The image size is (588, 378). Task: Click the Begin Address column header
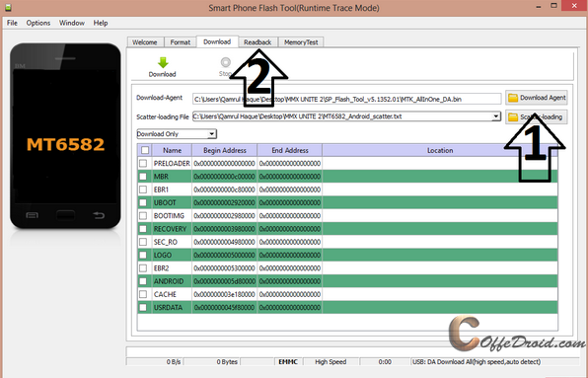(225, 150)
